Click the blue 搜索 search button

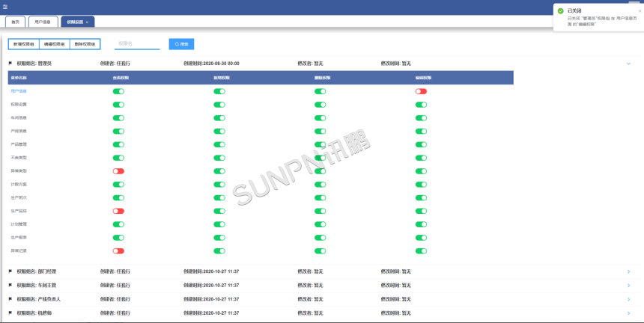(181, 44)
